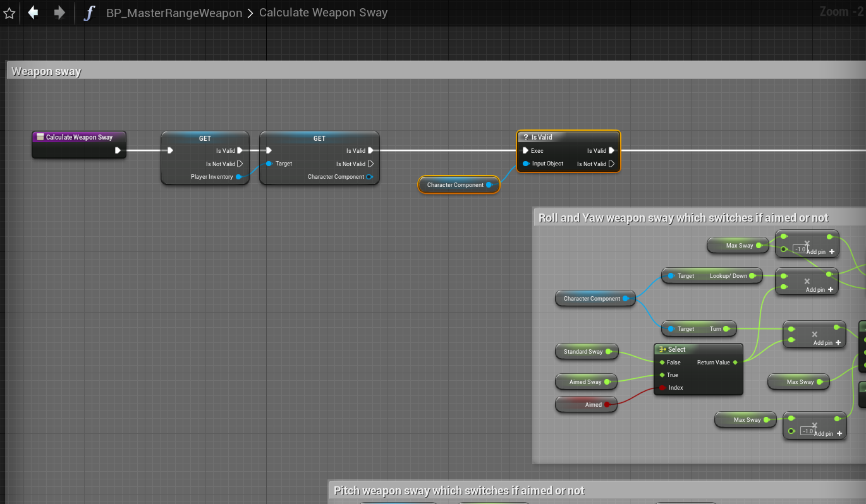Click the Is Not Valid exec pin on Is Valid node
This screenshot has height=504, width=866.
tap(611, 164)
